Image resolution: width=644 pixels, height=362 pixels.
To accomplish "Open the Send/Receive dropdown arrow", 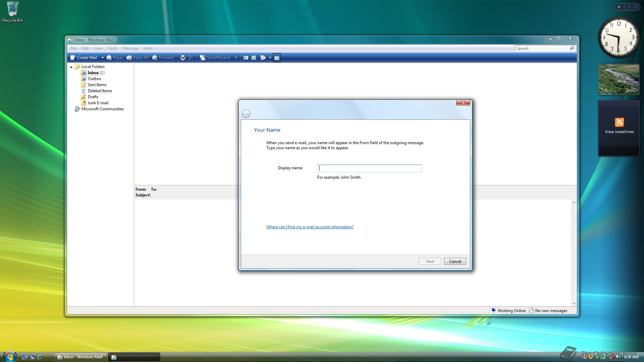I will point(236,58).
